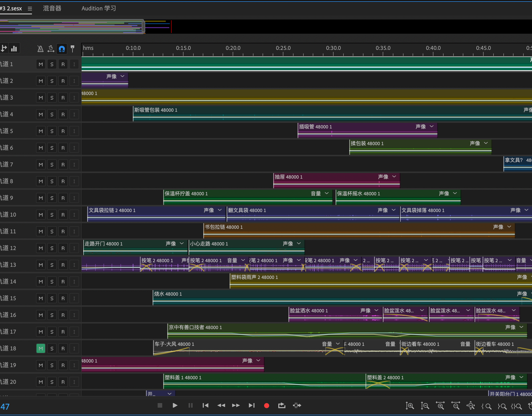532x416 pixels.
Task: Click the 0:30.0 mark on the timeline ruler
Action: coord(333,50)
